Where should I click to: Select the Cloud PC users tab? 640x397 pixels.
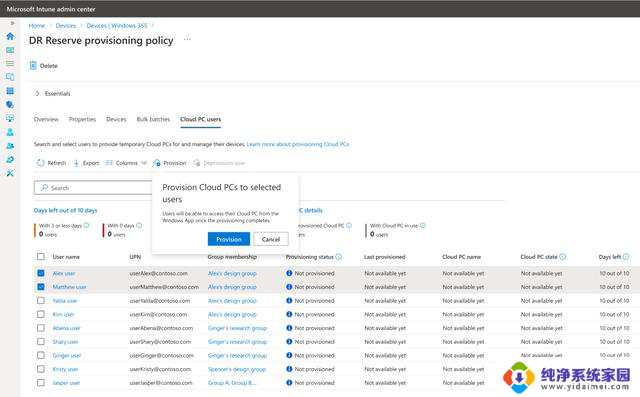coord(201,119)
